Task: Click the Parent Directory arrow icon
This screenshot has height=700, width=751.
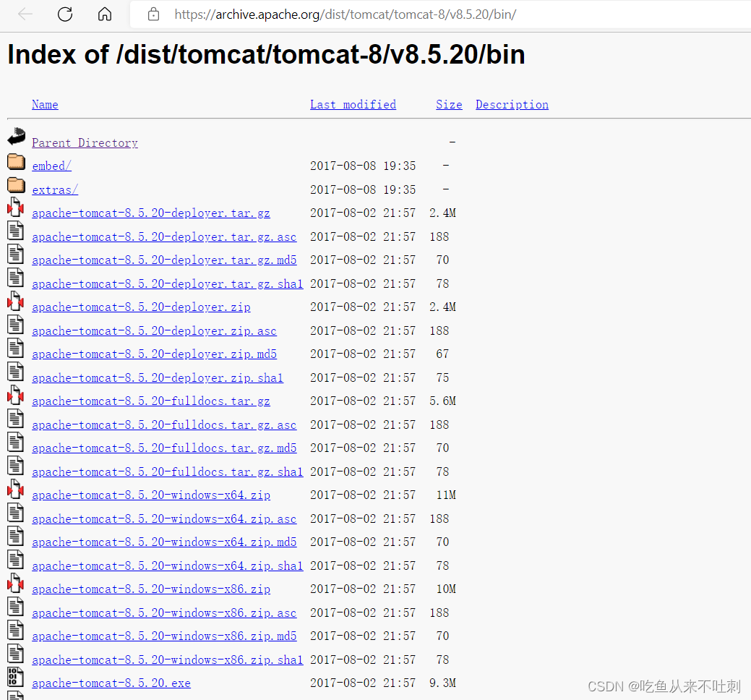Action: click(15, 137)
